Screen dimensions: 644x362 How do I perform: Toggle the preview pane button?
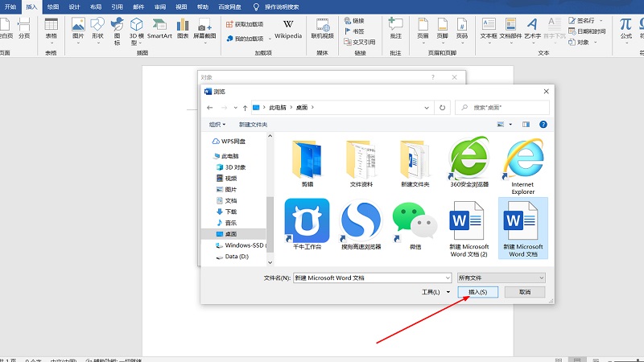pos(526,125)
